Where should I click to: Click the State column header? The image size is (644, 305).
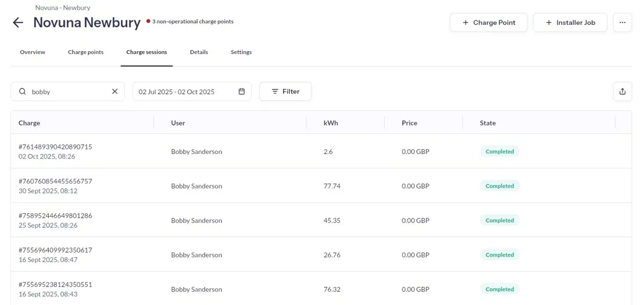[x=487, y=123]
